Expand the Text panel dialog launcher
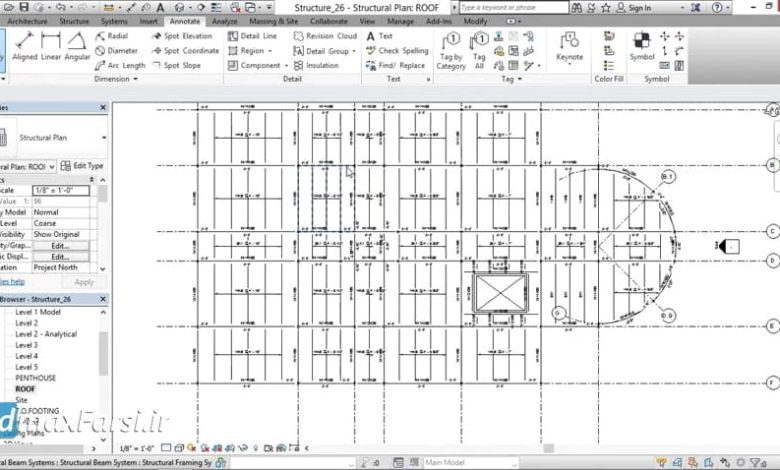This screenshot has height=470, width=780. 428,79
